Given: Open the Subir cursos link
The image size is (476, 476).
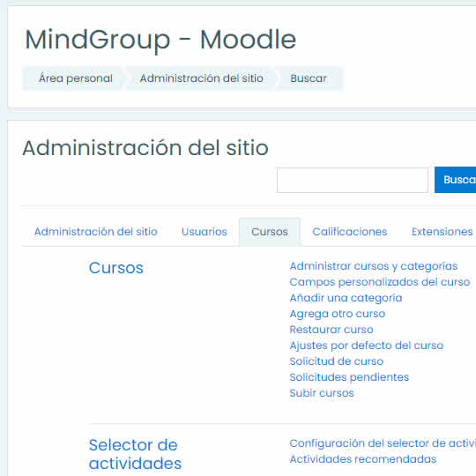Looking at the screenshot, I should pyautogui.click(x=322, y=393).
